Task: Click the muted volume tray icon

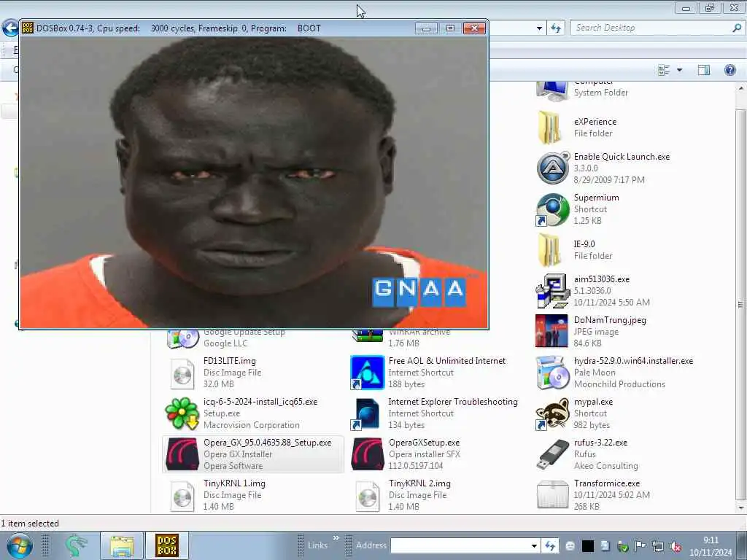Action: tap(675, 546)
